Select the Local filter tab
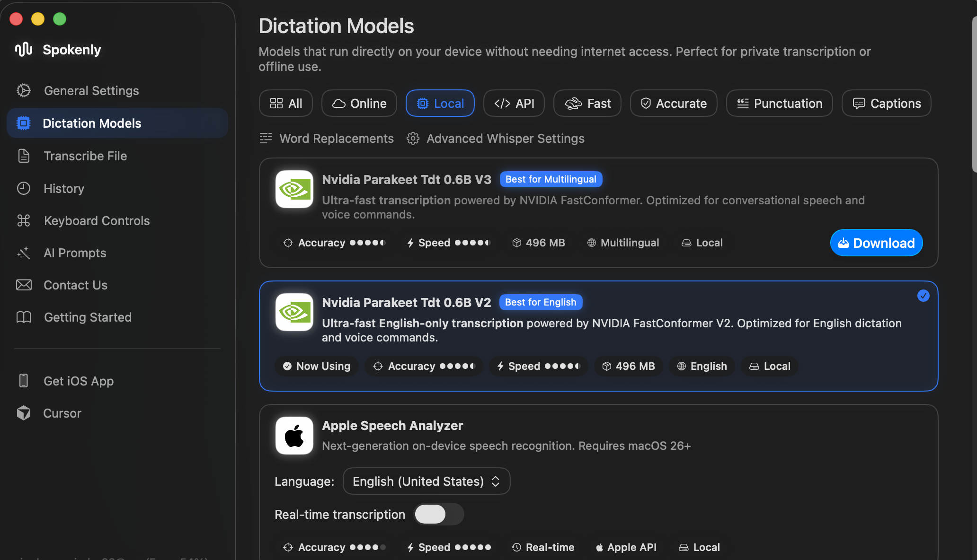Viewport: 977px width, 560px height. point(440,104)
